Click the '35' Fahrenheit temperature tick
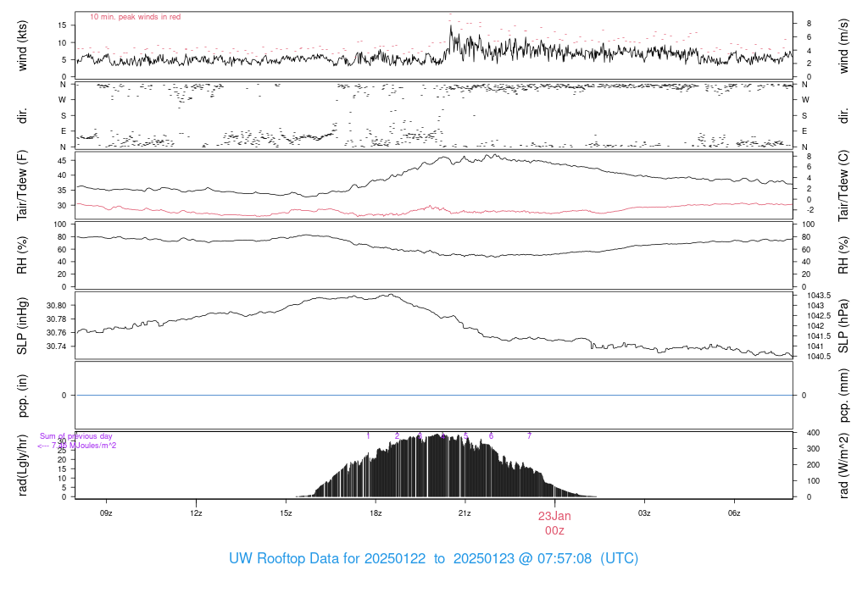 click(x=62, y=191)
